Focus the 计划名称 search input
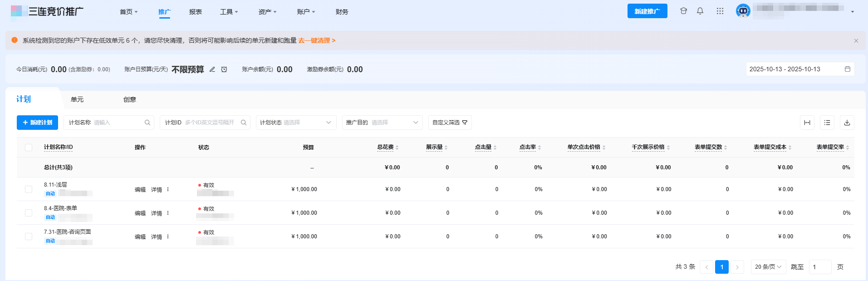The image size is (868, 281). point(109,123)
